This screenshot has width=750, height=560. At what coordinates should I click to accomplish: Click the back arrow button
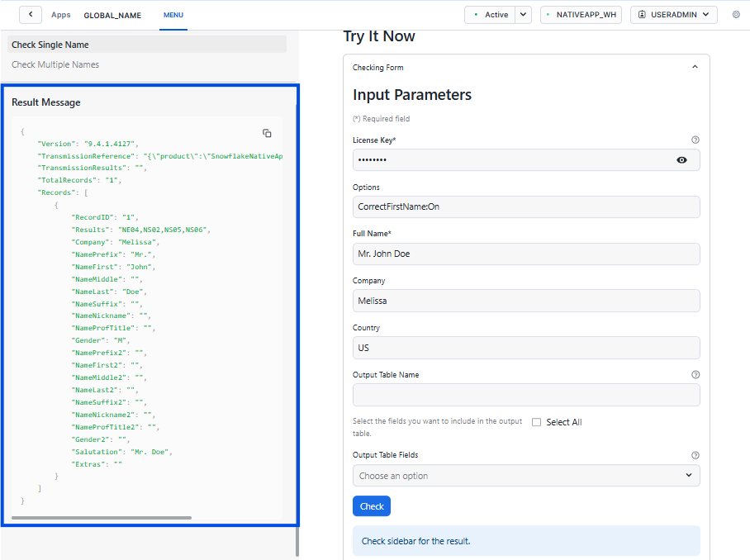pyautogui.click(x=30, y=14)
